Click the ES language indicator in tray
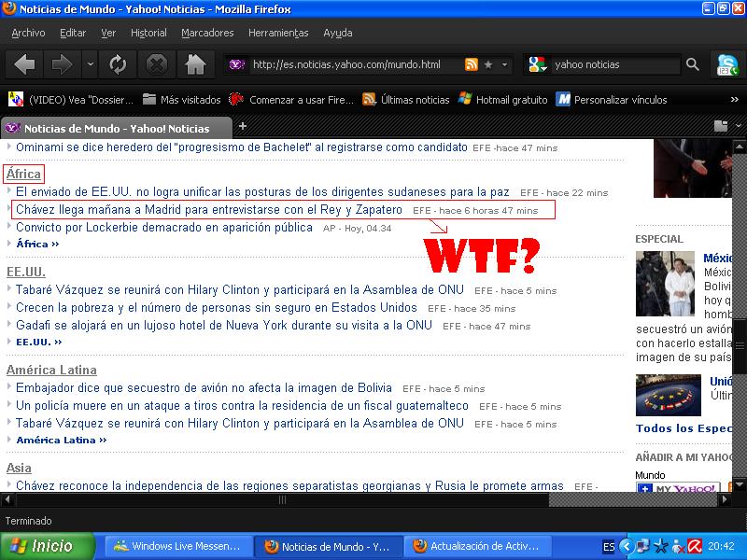Viewport: 747px width, 560px height. pyautogui.click(x=609, y=547)
